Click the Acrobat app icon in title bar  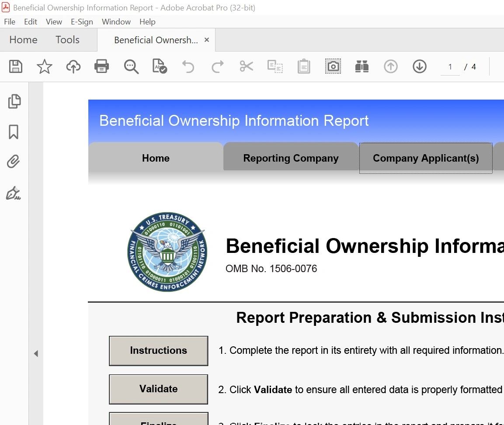coord(6,7)
